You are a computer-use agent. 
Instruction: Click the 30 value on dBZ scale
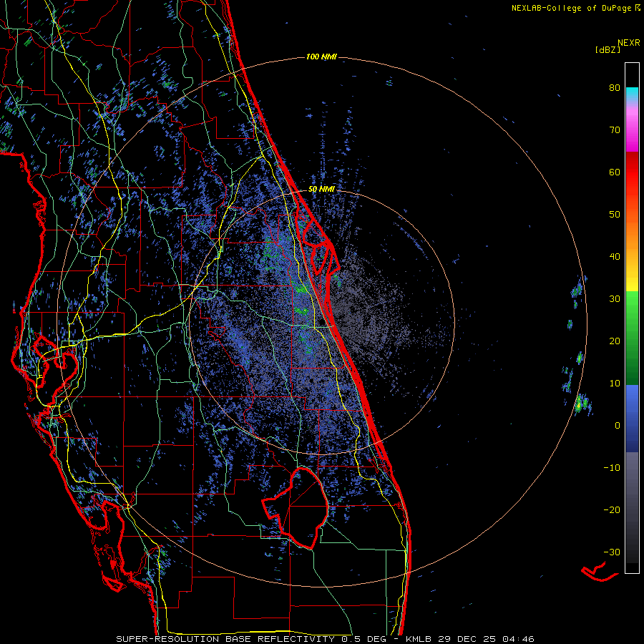pyautogui.click(x=615, y=299)
